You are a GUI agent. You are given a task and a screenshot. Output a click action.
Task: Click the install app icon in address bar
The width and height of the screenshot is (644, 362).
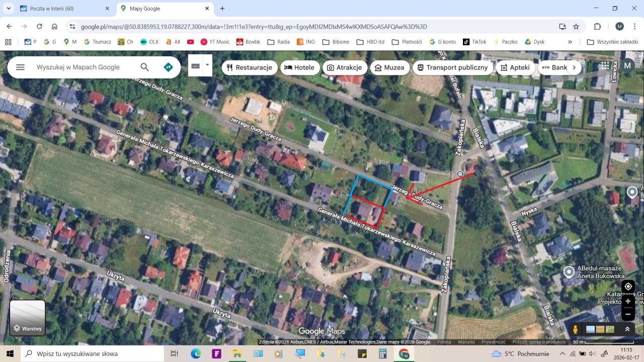pos(562,26)
